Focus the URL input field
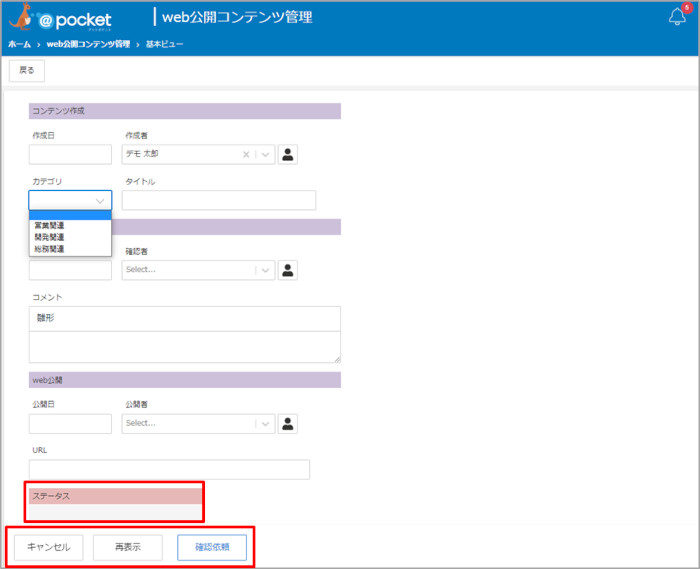700x569 pixels. pos(169,469)
